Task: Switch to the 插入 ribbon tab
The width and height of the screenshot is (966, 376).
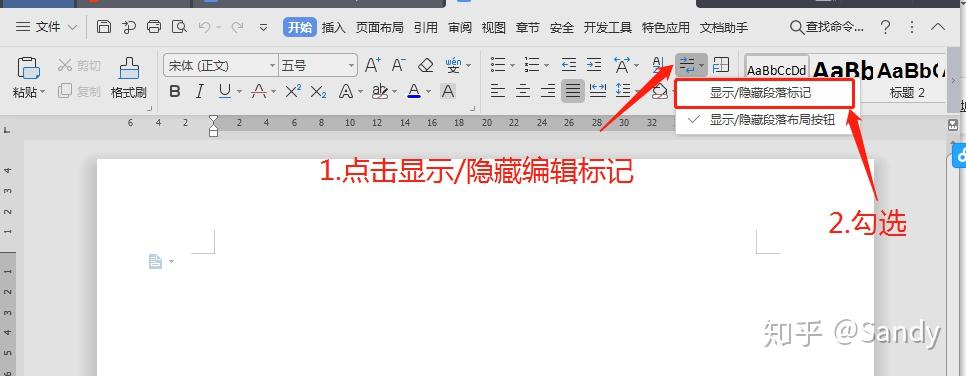Action: point(333,28)
